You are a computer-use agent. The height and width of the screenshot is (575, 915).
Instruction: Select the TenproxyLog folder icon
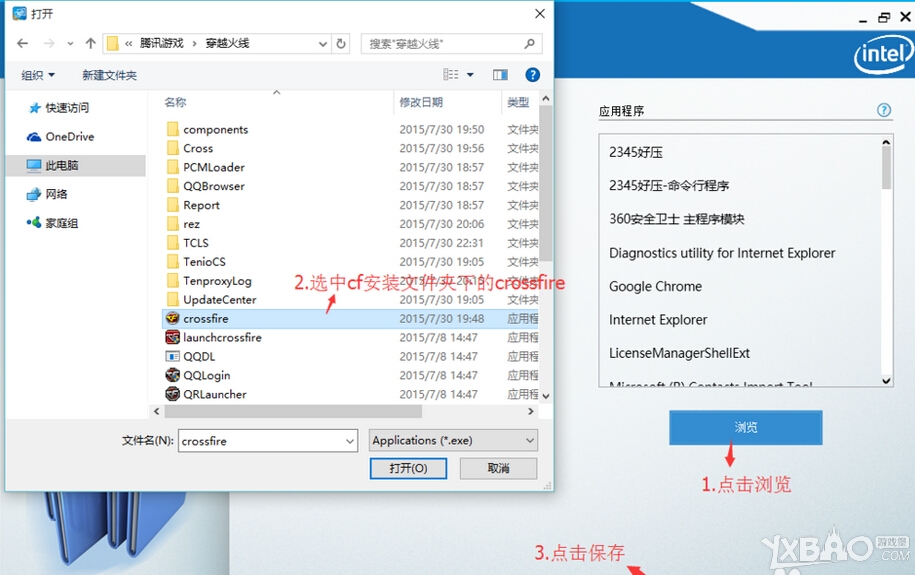point(172,280)
